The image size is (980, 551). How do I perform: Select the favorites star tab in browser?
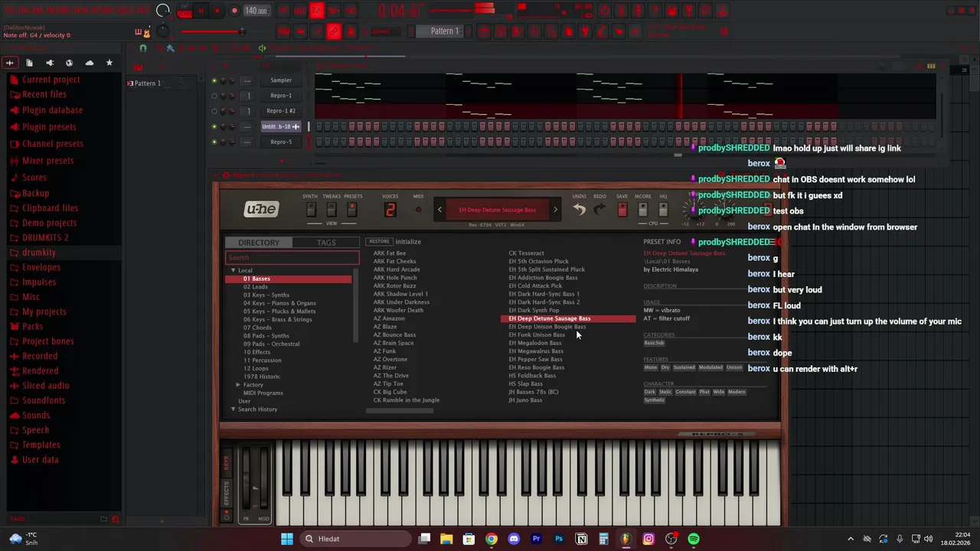coord(109,63)
